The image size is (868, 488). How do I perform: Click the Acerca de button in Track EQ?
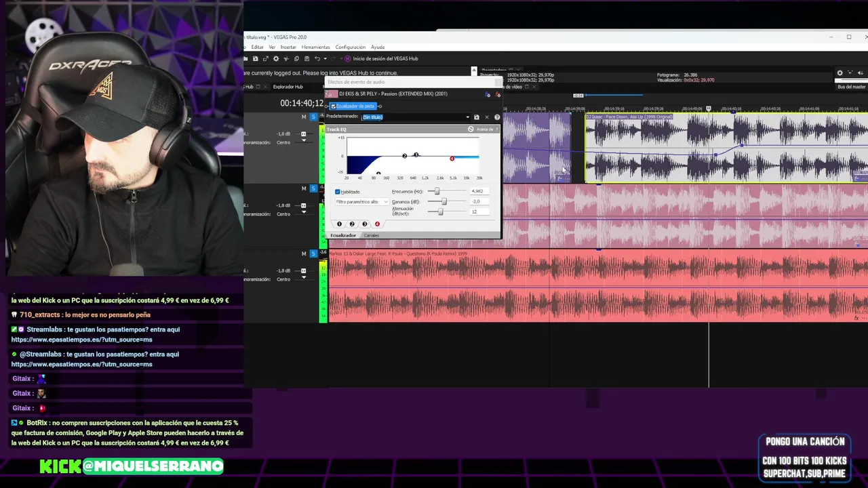pyautogui.click(x=486, y=129)
